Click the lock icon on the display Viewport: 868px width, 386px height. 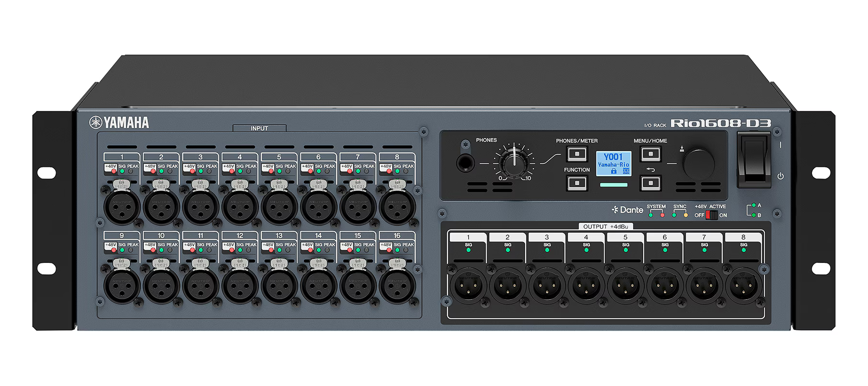click(x=614, y=171)
